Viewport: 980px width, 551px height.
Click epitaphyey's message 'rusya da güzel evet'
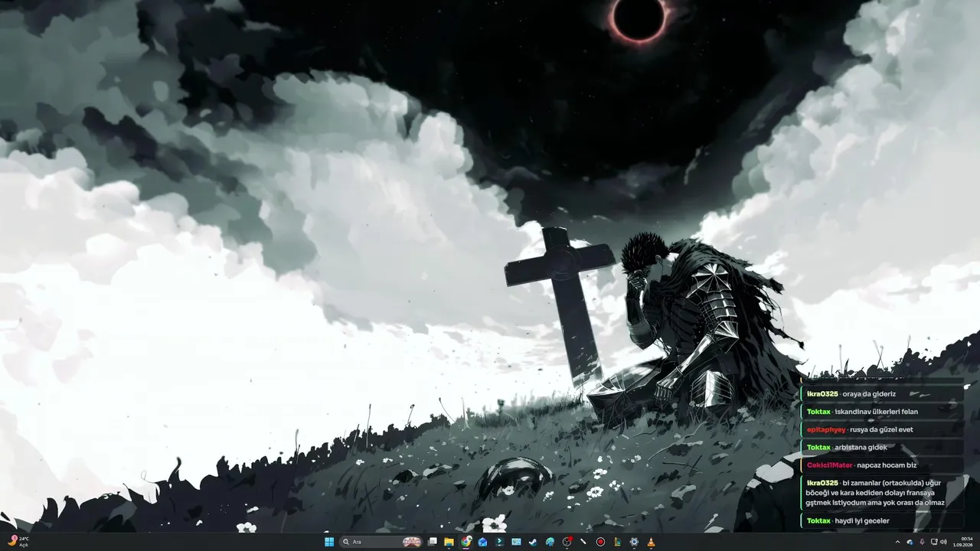click(882, 429)
